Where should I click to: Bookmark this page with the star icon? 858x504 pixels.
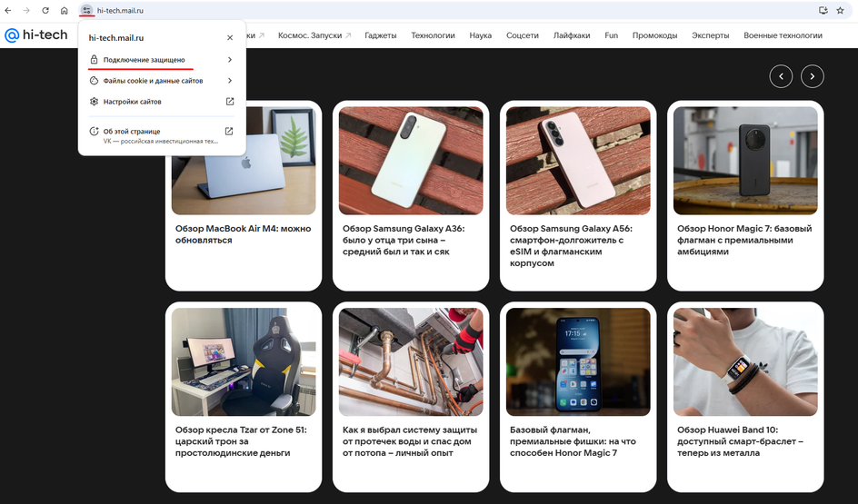[x=841, y=10]
